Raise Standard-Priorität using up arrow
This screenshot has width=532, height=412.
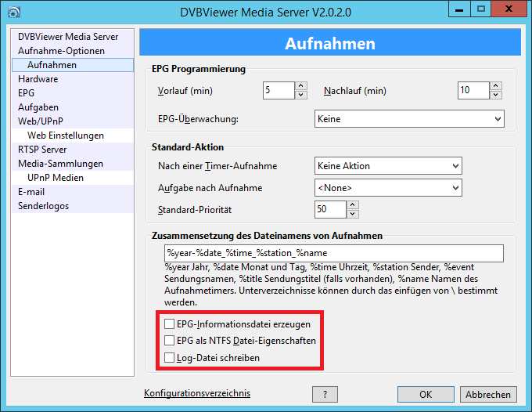point(352,205)
